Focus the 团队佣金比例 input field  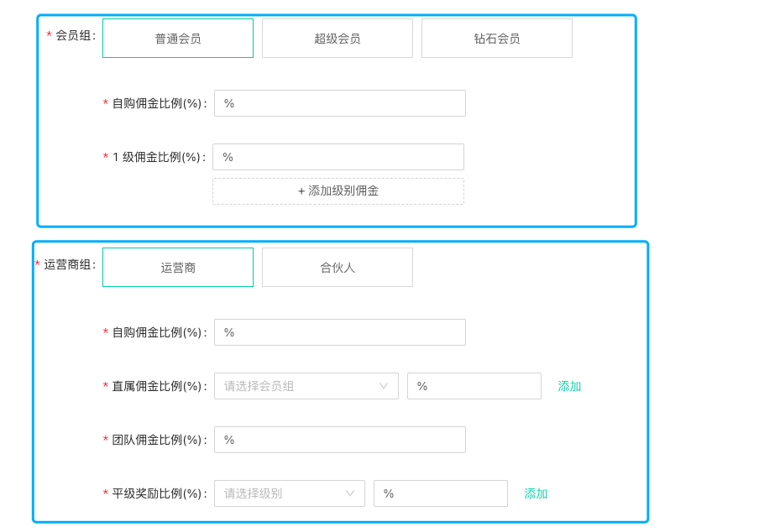(x=340, y=440)
